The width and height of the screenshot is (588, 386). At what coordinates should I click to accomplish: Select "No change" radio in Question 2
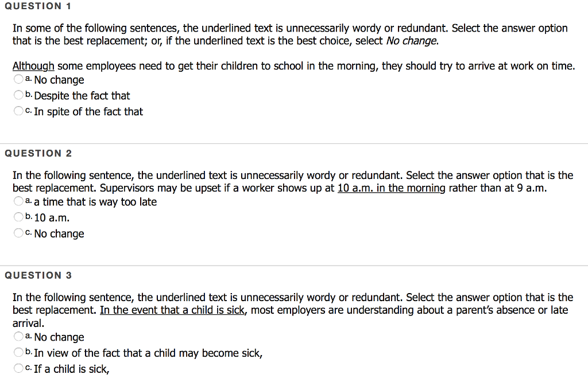pos(18,233)
